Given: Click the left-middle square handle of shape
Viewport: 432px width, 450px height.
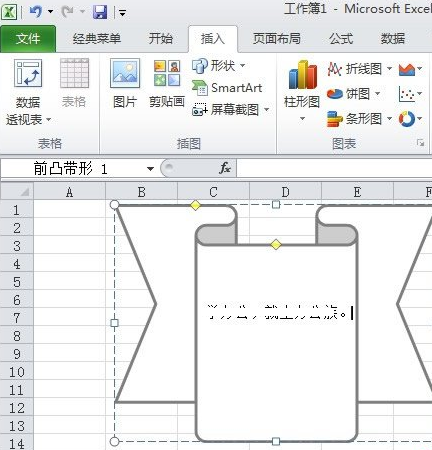Looking at the screenshot, I should pos(114,323).
